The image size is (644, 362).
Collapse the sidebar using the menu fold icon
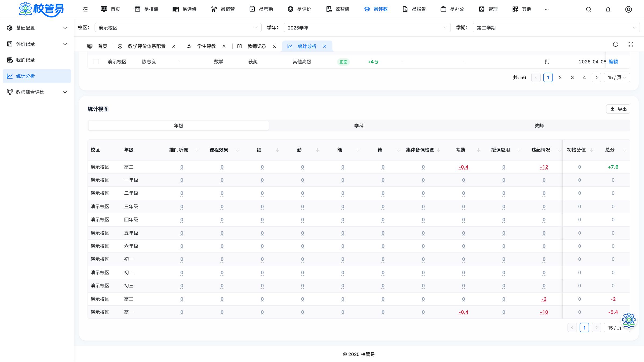(85, 9)
